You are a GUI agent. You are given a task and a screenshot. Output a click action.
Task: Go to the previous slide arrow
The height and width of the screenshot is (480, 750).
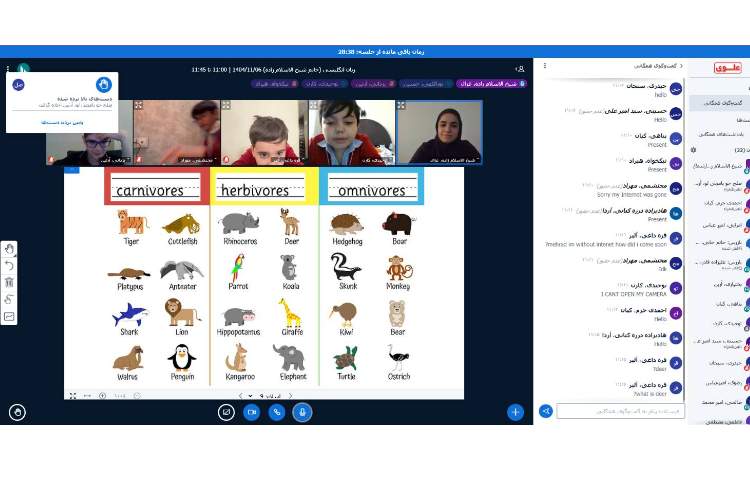tap(240, 396)
